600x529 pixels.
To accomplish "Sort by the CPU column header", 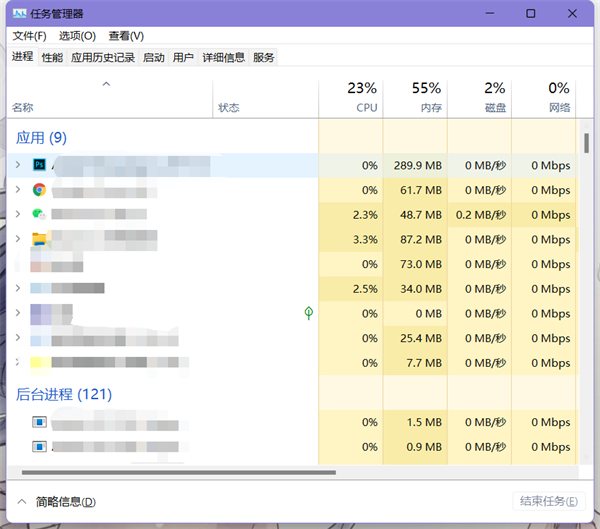I will [351, 99].
